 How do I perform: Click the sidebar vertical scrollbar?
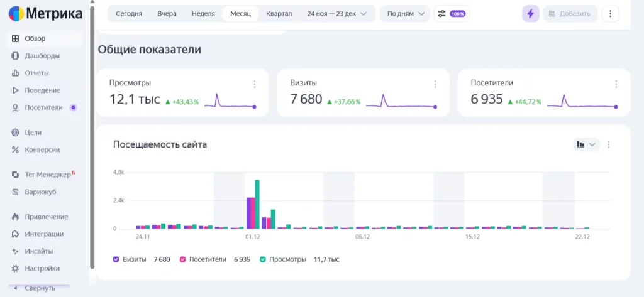[92, 138]
